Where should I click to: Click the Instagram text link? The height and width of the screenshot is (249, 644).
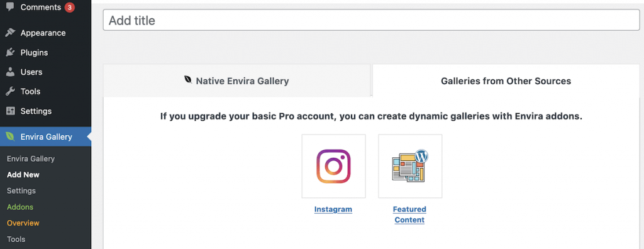tap(333, 209)
